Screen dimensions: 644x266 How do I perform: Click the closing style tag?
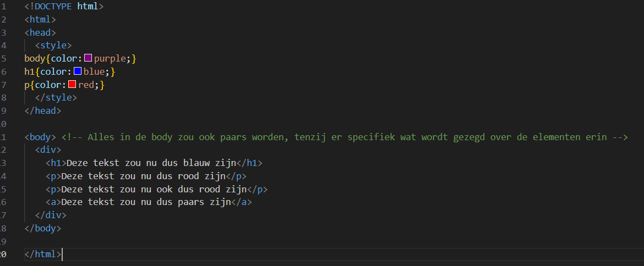[x=56, y=97]
